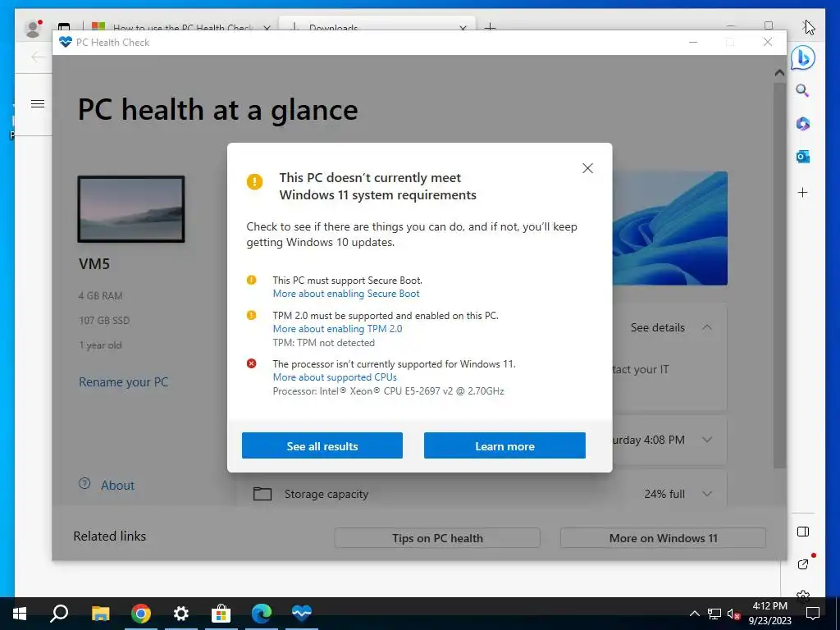
Task: Click the 'Processor: Intel Xeon CPU E5-2697' text
Action: (x=388, y=391)
